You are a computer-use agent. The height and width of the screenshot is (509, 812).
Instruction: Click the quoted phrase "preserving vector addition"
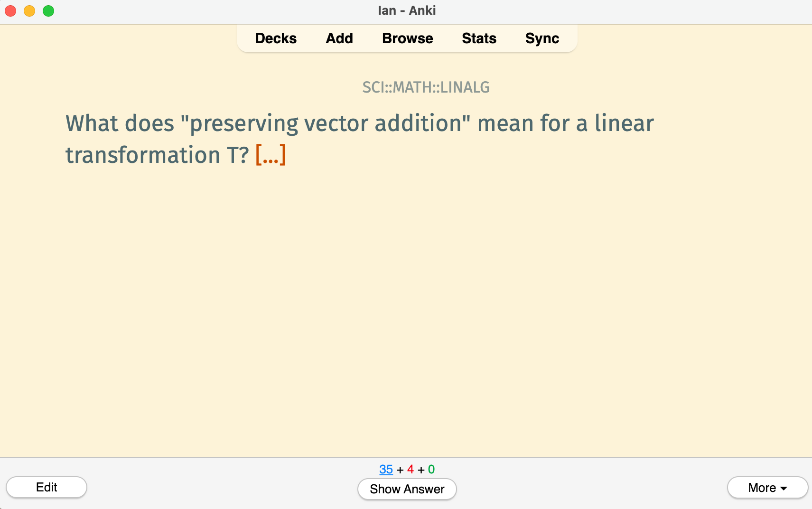click(326, 123)
